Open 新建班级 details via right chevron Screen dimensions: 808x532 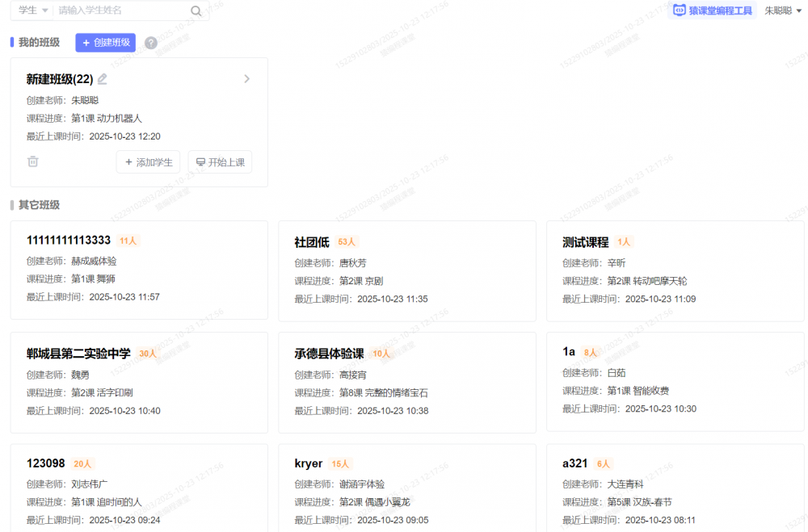point(246,79)
